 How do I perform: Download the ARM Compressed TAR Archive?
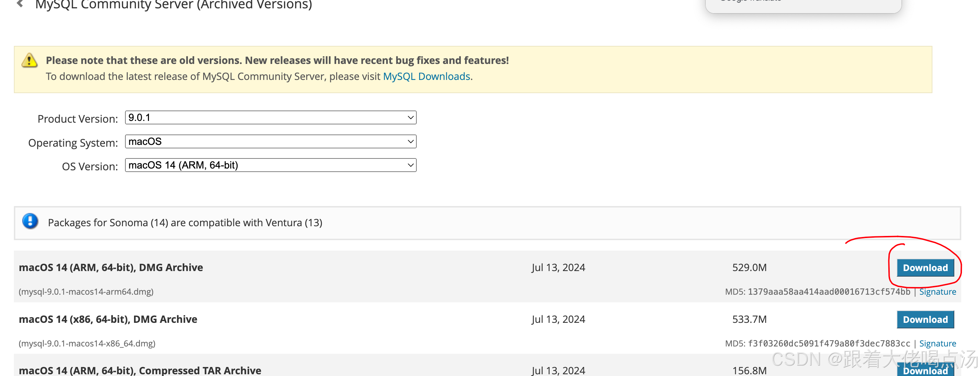(925, 371)
